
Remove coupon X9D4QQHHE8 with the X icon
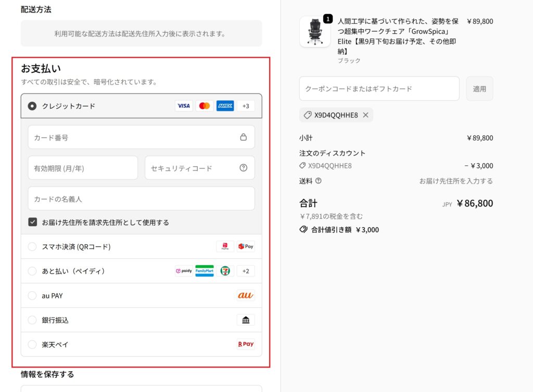pos(365,115)
